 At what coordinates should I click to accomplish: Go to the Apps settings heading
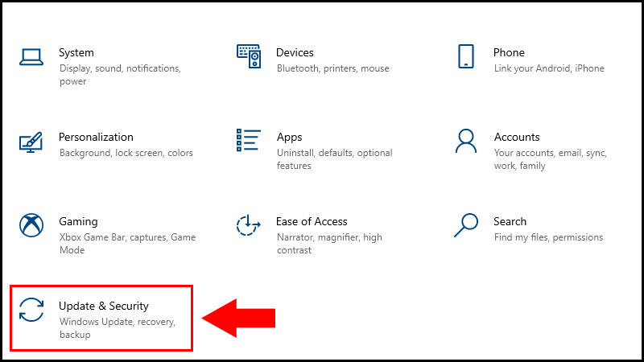(290, 138)
